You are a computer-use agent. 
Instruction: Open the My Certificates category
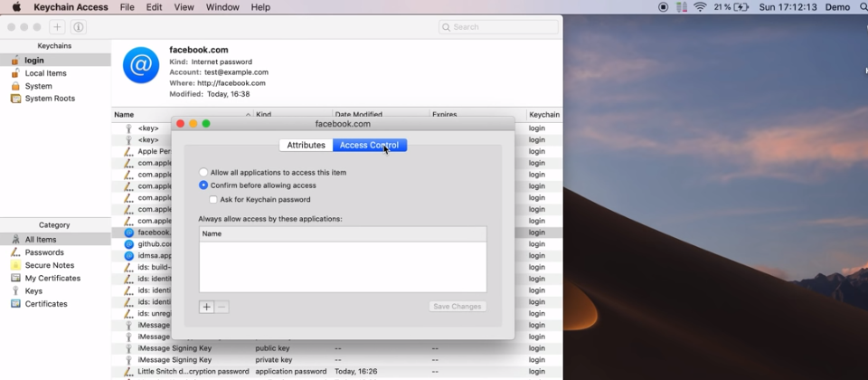[52, 278]
